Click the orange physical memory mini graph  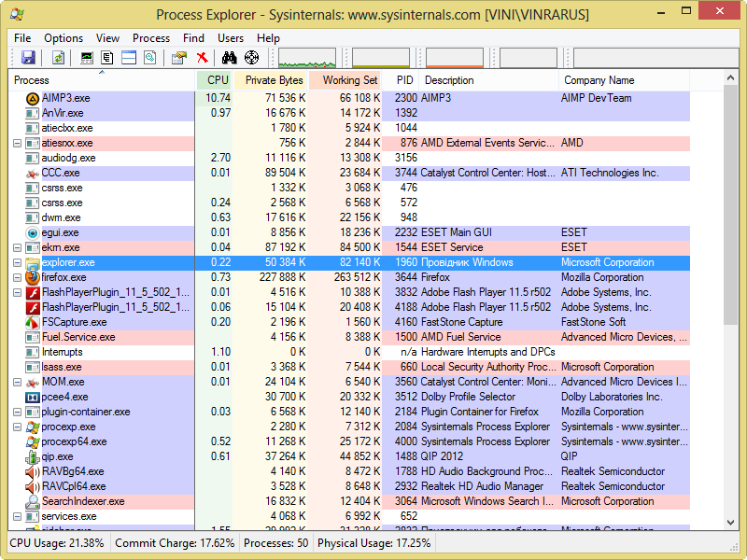pos(455,58)
